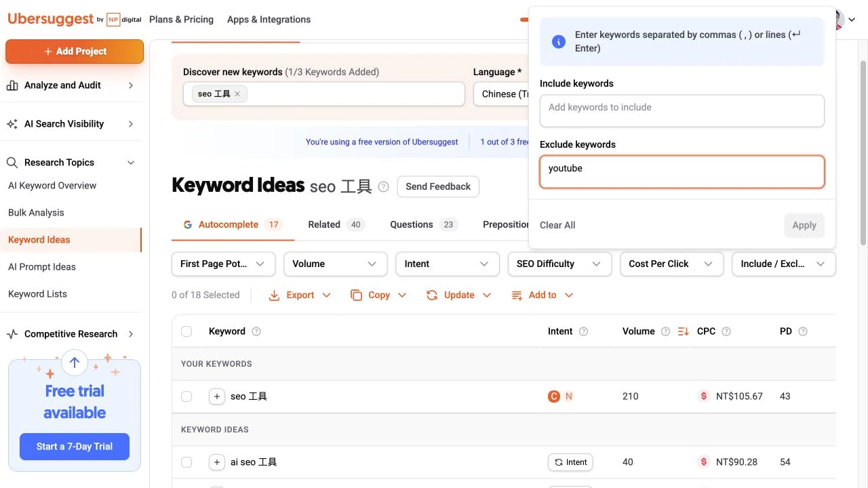This screenshot has width=868, height=488.
Task: Click the commercial intent 'C' badge
Action: [554, 396]
